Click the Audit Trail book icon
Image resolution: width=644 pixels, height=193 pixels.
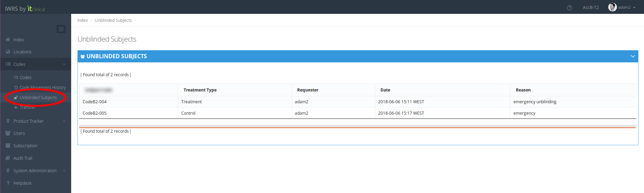tap(8, 158)
